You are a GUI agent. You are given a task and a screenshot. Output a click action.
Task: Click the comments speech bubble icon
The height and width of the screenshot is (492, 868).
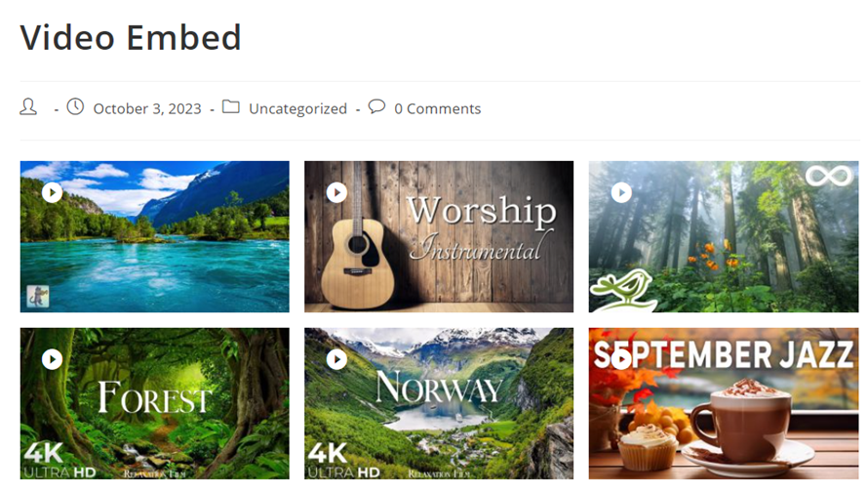(376, 107)
